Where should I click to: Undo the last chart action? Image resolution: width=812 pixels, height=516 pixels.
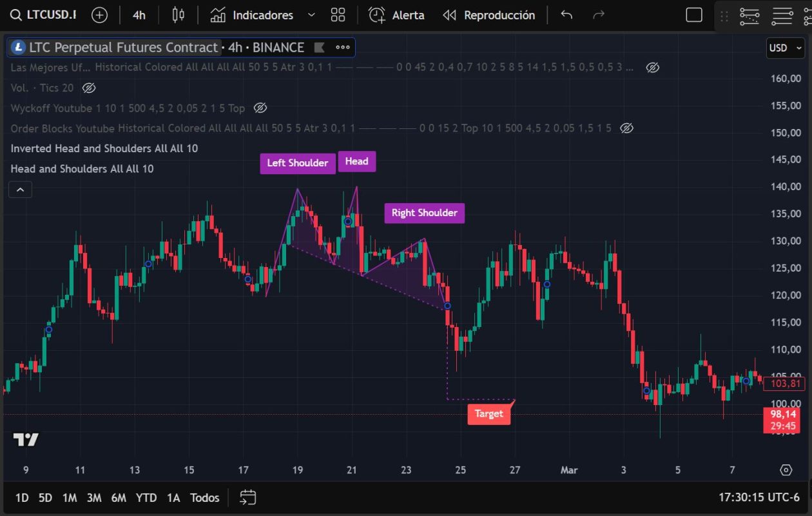click(x=566, y=15)
